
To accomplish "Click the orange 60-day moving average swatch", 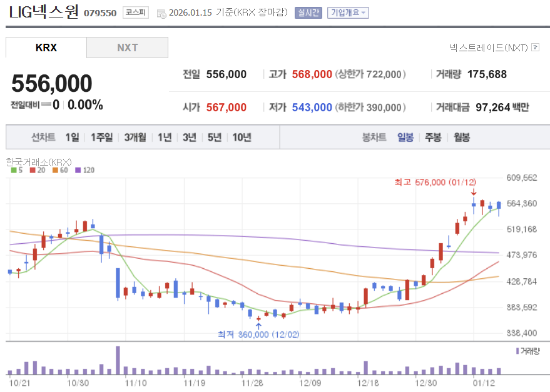I will 55,170.
